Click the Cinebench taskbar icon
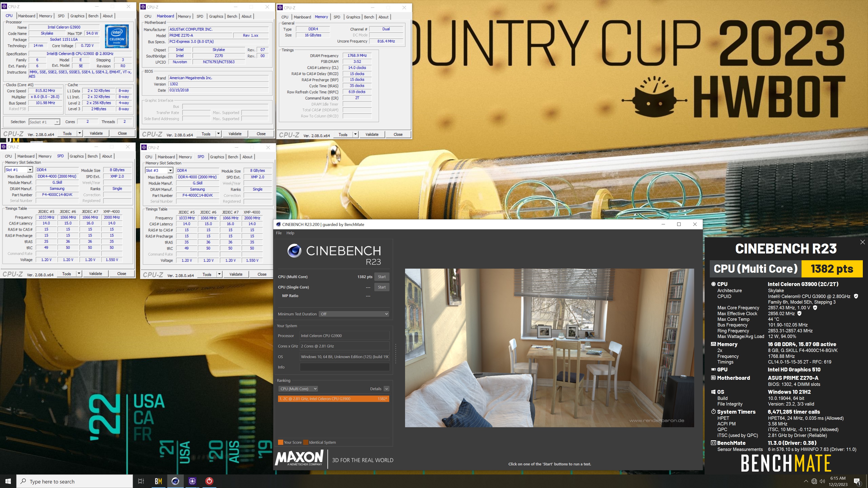This screenshot has height=488, width=868. [x=175, y=481]
